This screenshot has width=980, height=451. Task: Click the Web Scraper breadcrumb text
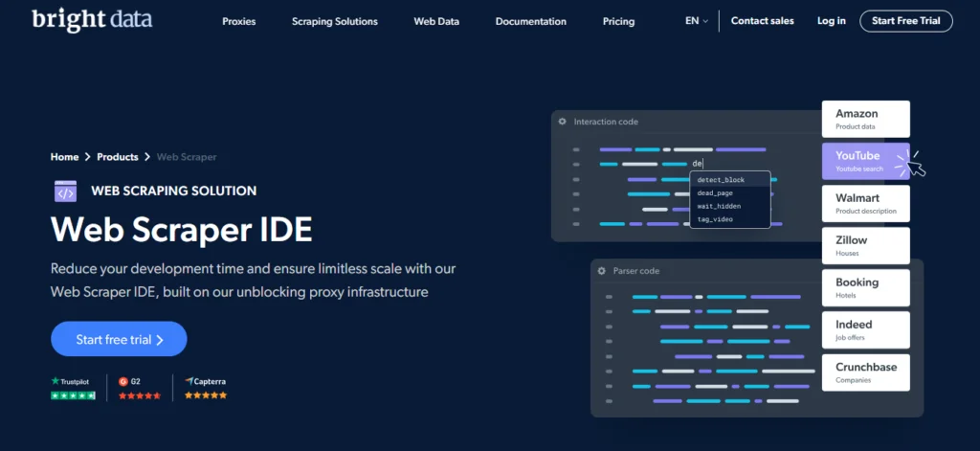[x=187, y=157]
